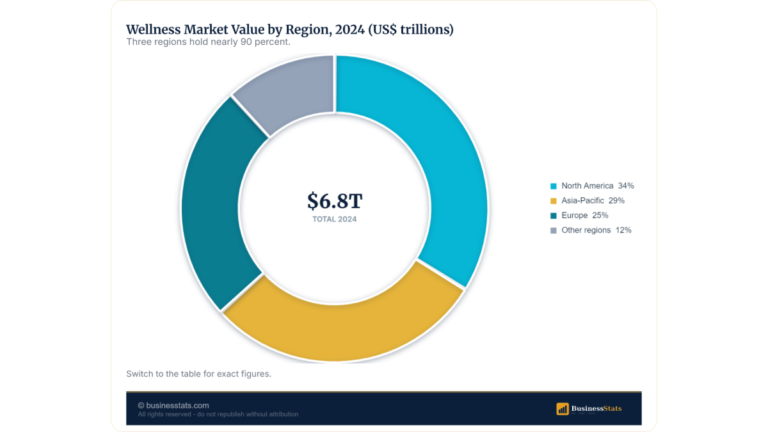
Task: Click the '$6.8T' center total value
Action: (x=335, y=201)
